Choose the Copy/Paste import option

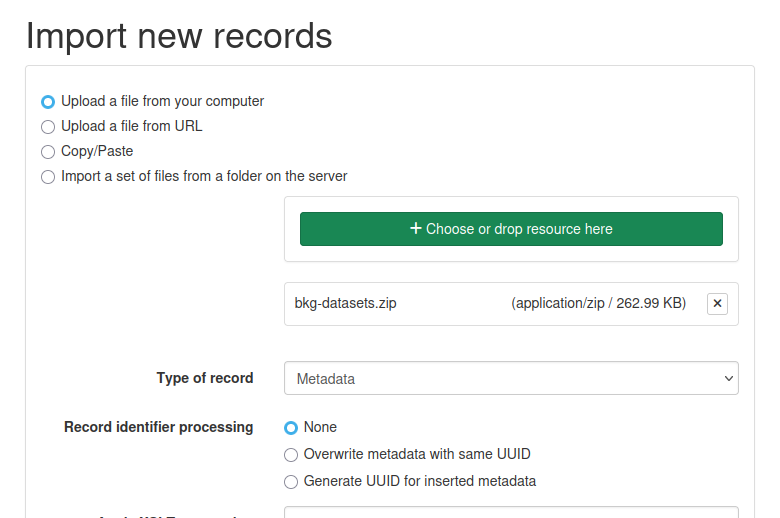tap(48, 152)
